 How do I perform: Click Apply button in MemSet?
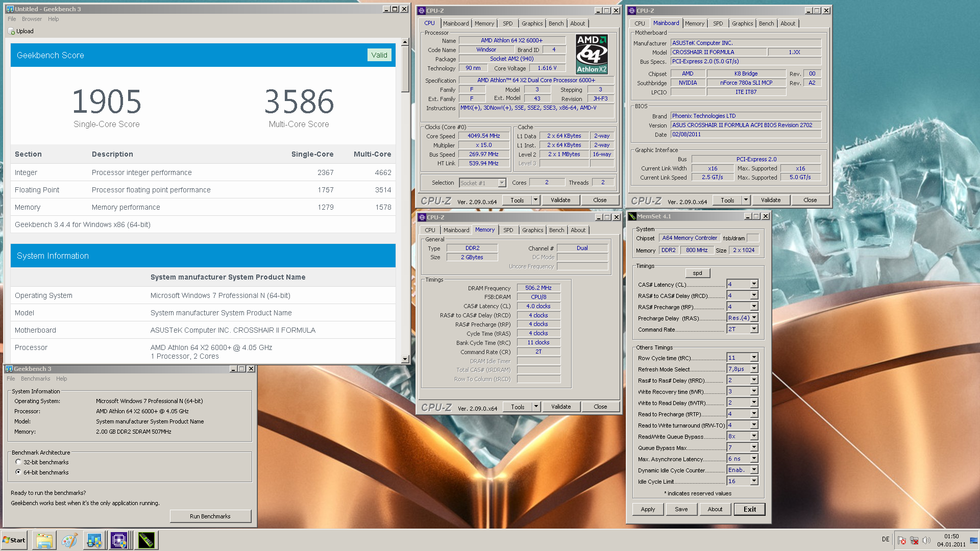tap(648, 509)
